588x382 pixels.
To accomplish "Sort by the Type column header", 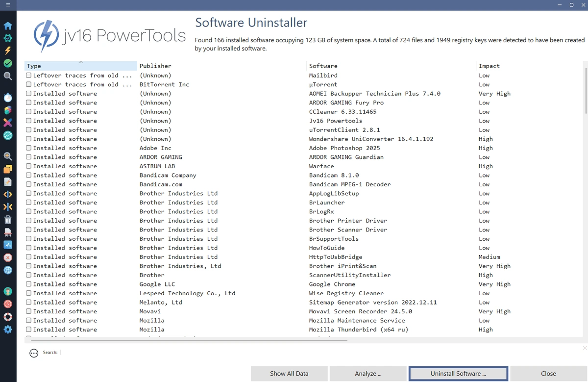I will pos(81,66).
